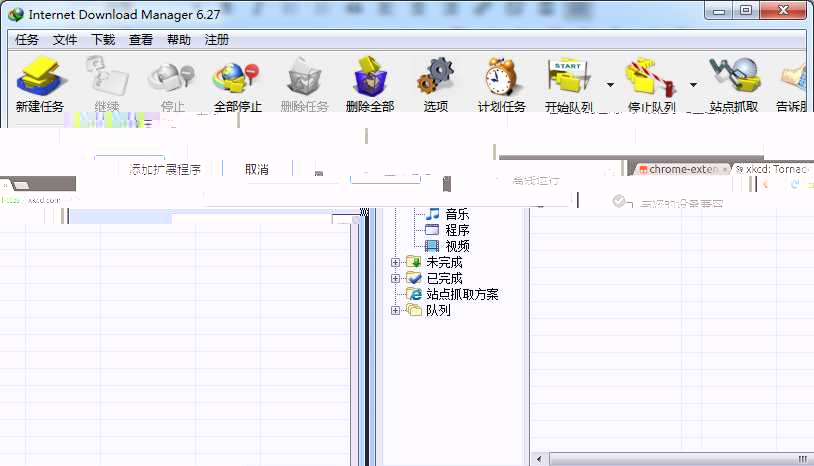
Task: Close the Internet Download Manager window
Action: (x=783, y=11)
